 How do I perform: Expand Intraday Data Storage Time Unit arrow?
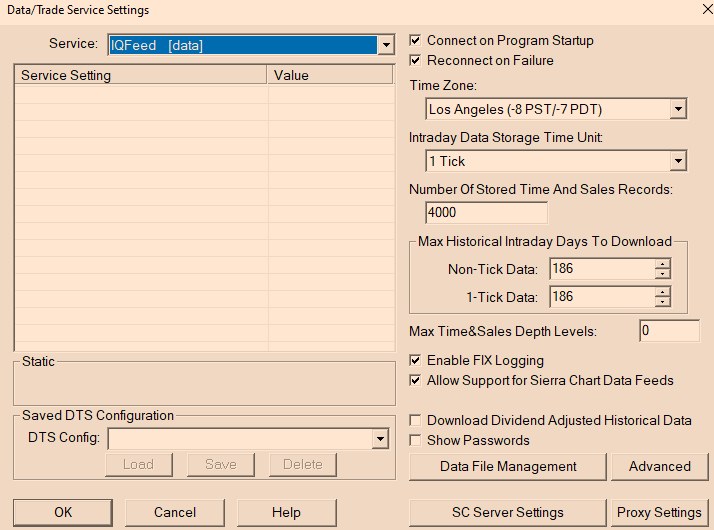(678, 161)
